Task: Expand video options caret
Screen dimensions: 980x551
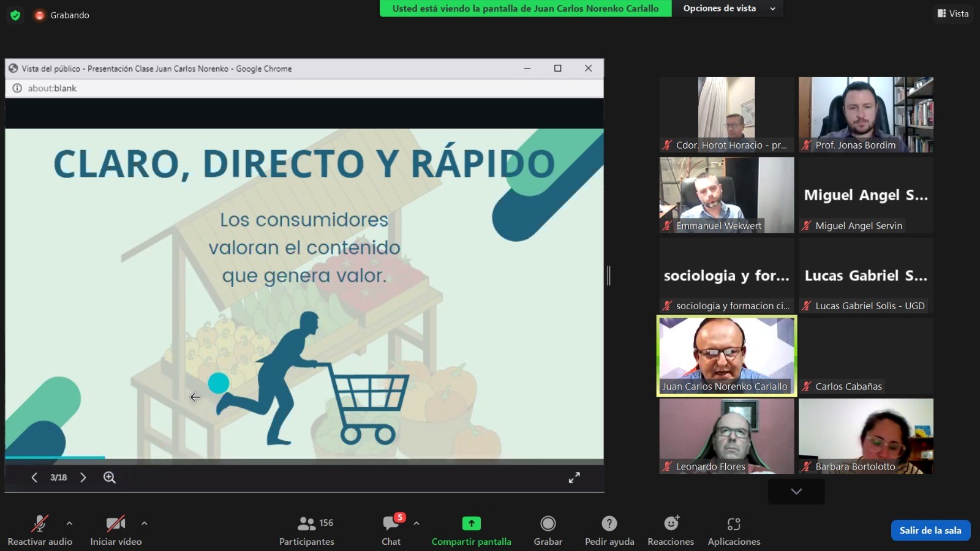Action: (145, 523)
